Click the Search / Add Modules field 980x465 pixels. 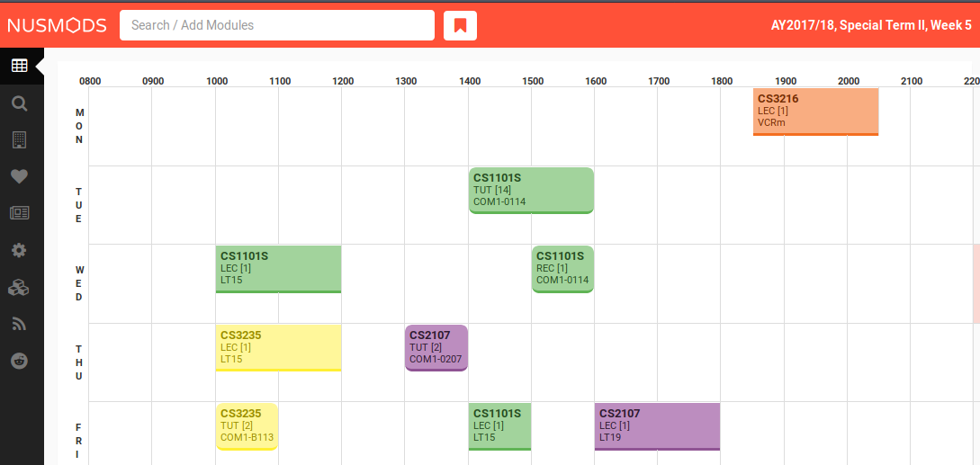[277, 25]
